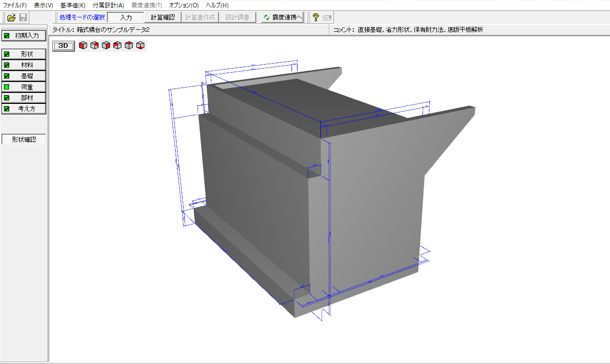Open help with the question mark icon
Image resolution: width=610 pixels, height=364 pixels.
tap(315, 17)
